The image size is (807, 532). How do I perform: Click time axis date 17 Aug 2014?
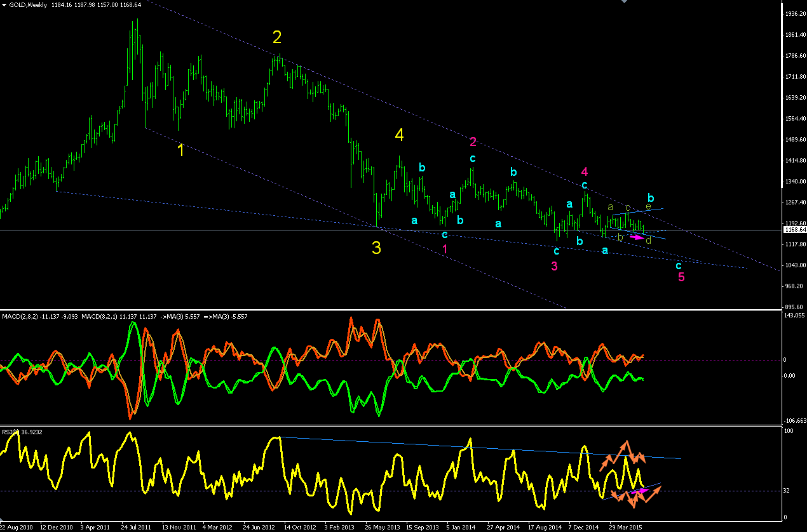pos(545,527)
